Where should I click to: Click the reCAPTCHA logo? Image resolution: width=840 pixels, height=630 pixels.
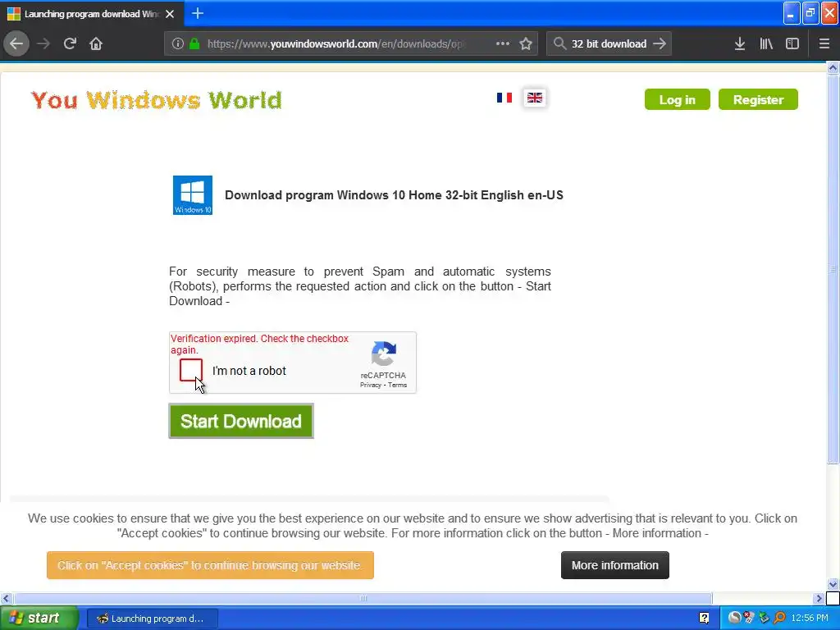tap(384, 354)
